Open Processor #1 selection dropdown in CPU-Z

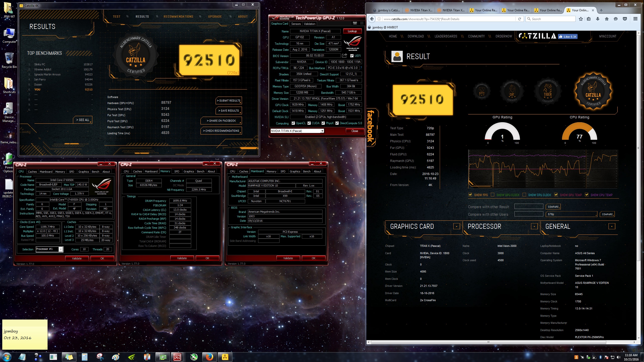coord(61,249)
